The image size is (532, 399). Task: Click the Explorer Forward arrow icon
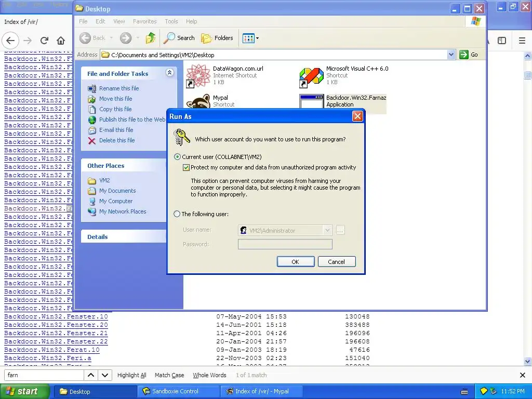tap(126, 38)
